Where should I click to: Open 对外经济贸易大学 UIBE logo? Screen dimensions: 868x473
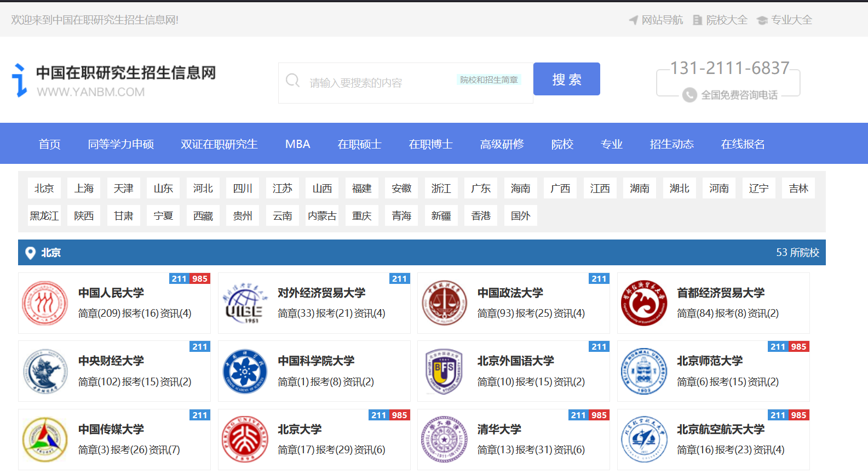tap(244, 303)
